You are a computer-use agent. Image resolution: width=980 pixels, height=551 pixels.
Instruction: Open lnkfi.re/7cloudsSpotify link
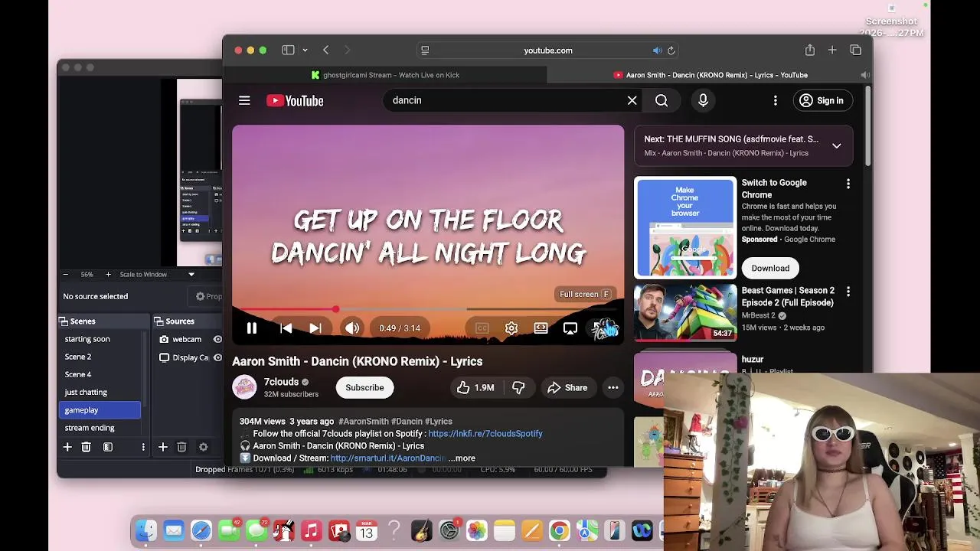click(485, 433)
